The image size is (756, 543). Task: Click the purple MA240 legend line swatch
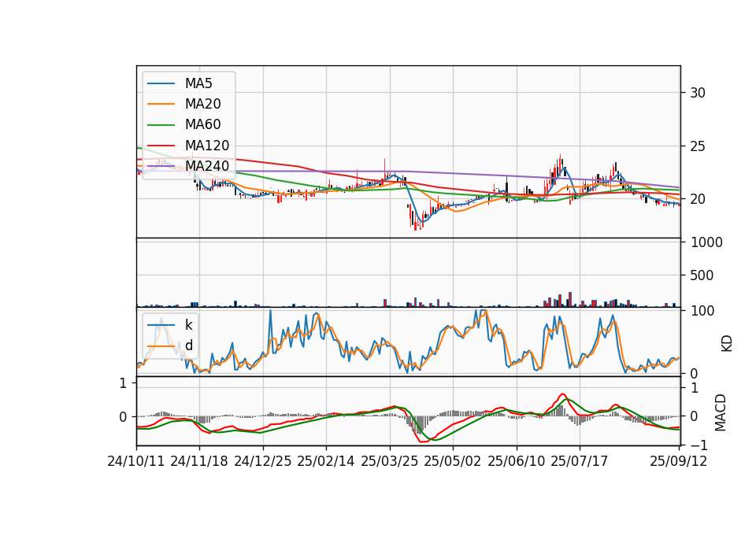pyautogui.click(x=161, y=166)
